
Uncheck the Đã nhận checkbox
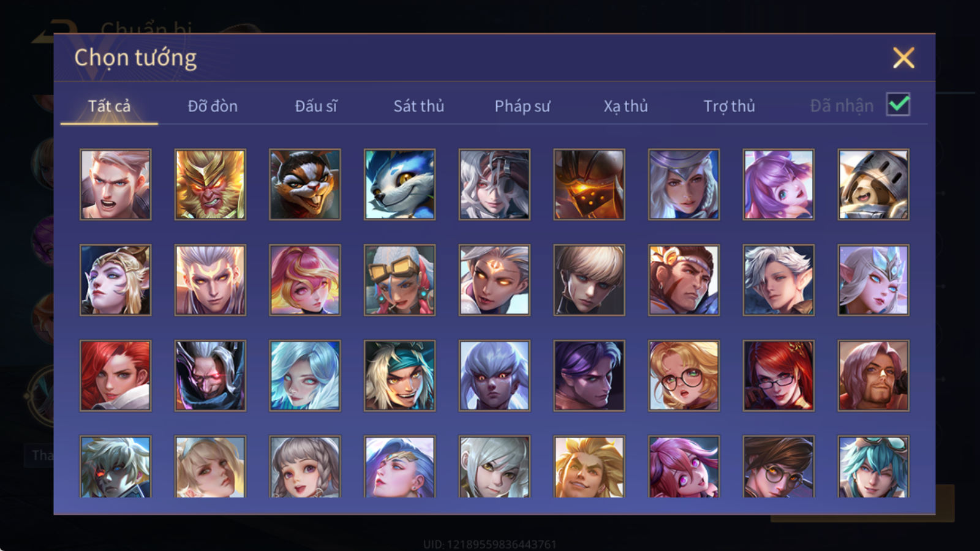[x=899, y=105]
